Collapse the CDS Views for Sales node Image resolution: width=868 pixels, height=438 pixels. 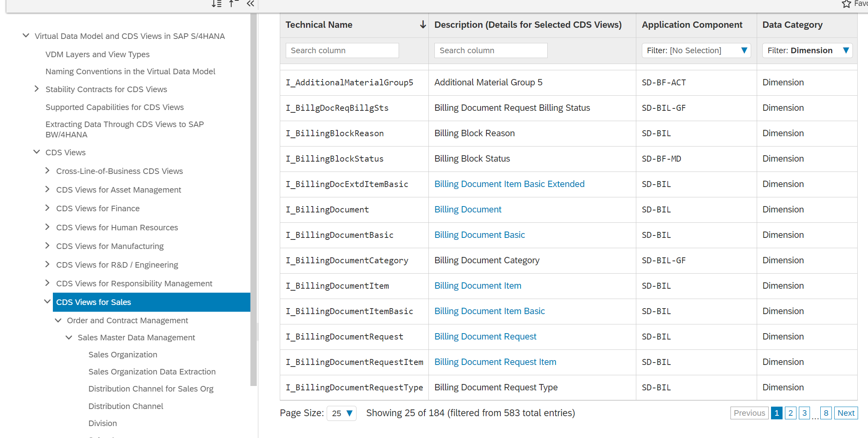click(x=47, y=302)
